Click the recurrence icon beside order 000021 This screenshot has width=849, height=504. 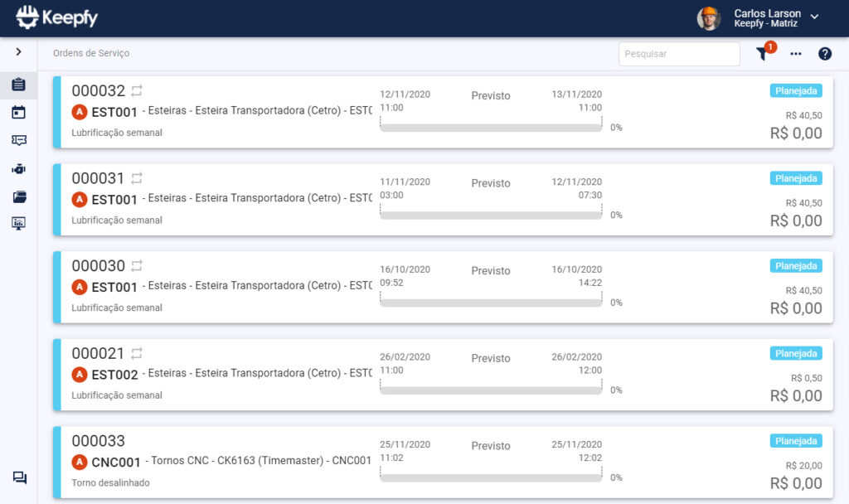coord(137,353)
